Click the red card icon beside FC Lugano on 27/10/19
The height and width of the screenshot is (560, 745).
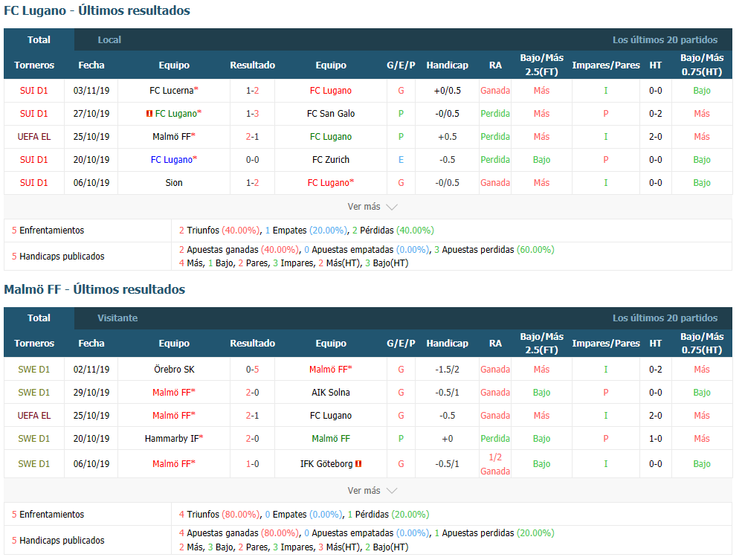tap(149, 114)
